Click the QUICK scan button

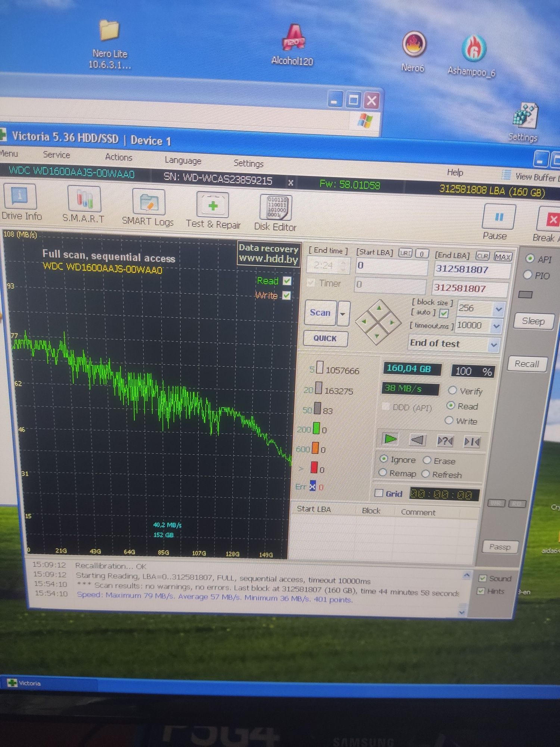tap(325, 338)
